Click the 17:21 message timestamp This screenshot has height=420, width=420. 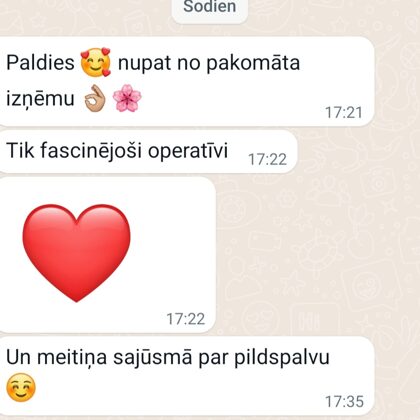click(x=343, y=113)
